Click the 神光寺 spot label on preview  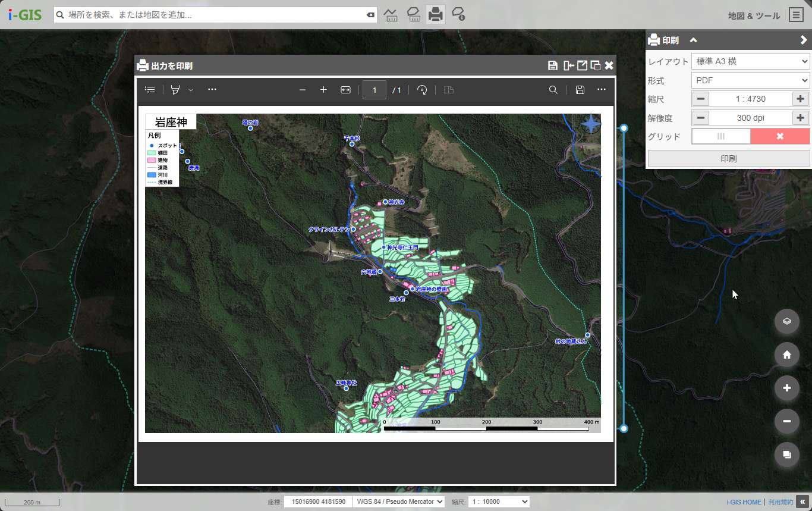(x=396, y=202)
